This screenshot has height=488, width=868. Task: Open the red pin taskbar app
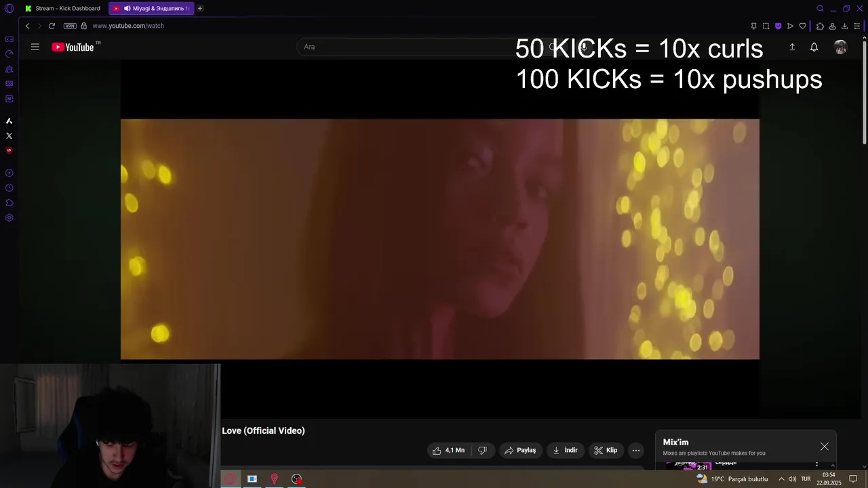click(274, 479)
